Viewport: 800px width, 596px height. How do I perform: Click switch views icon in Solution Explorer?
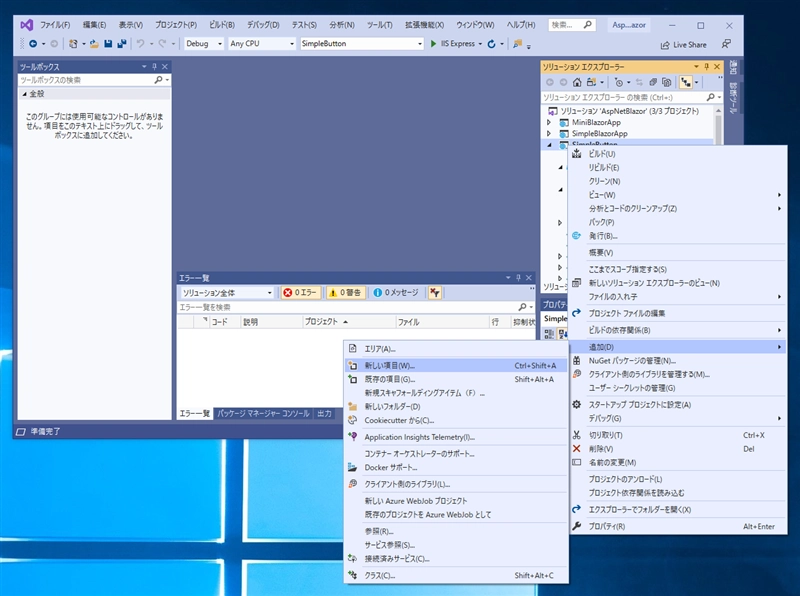point(591,82)
